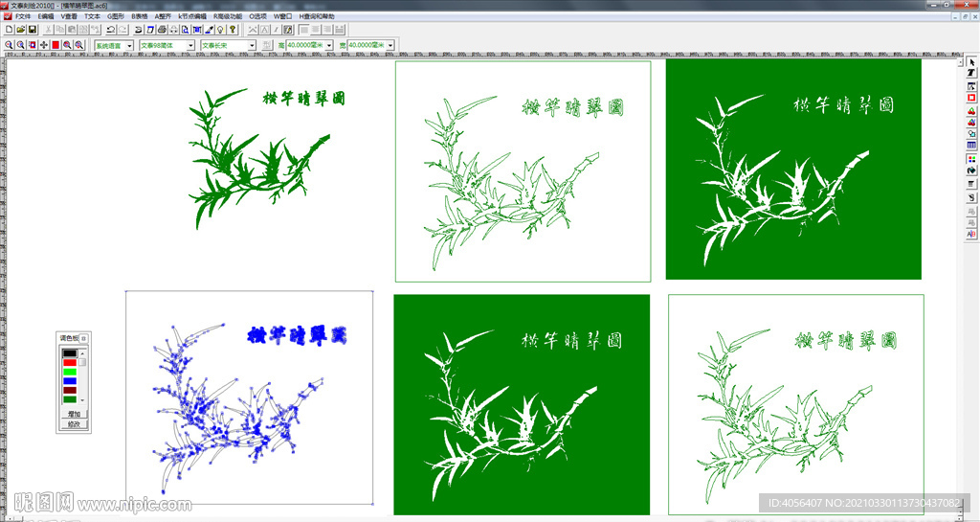Open the 文泰98简体 font dropdown

[190, 45]
